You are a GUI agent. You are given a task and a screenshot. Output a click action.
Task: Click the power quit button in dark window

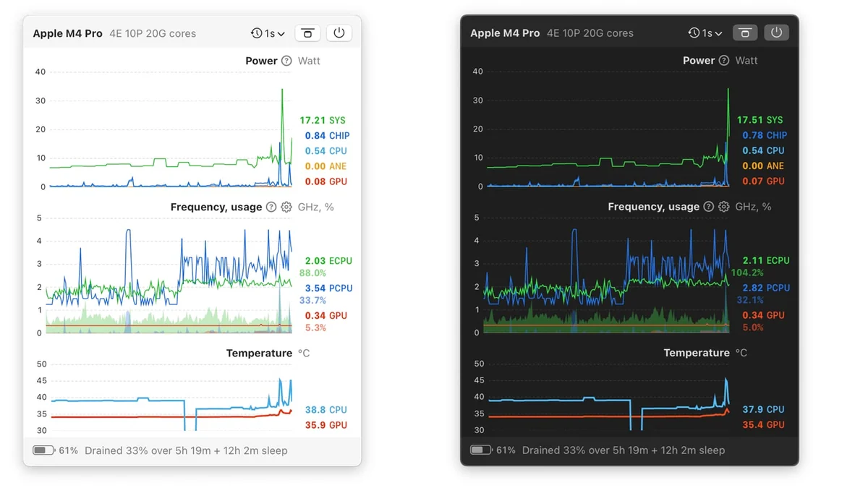pyautogui.click(x=776, y=33)
